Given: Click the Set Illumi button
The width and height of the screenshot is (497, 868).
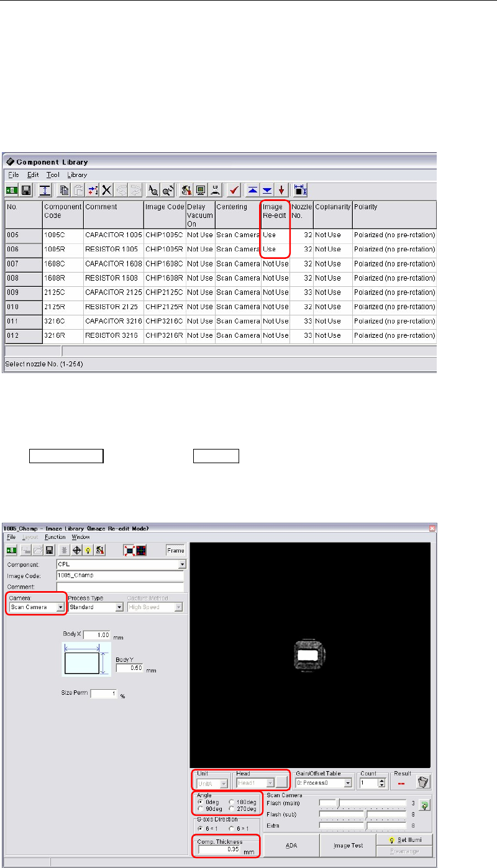Looking at the screenshot, I should tap(404, 839).
